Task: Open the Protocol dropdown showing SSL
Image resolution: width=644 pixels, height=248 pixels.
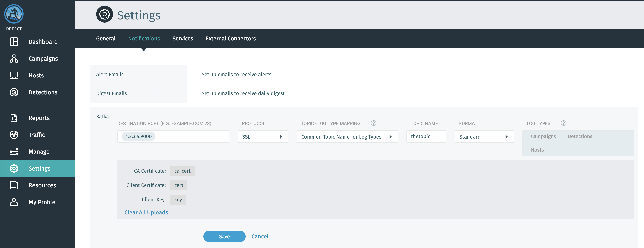Action: pyautogui.click(x=263, y=136)
